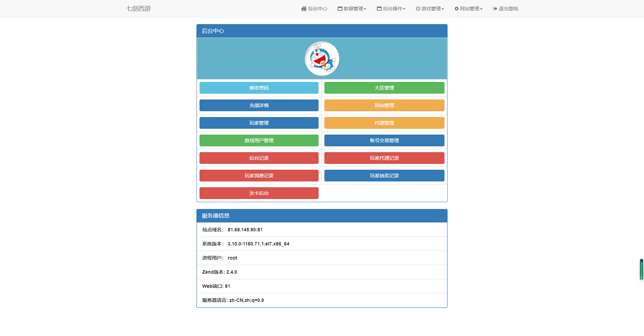Click the green scrollbar indicator at right edge
Screen dimensions: 644x336
[642, 269]
